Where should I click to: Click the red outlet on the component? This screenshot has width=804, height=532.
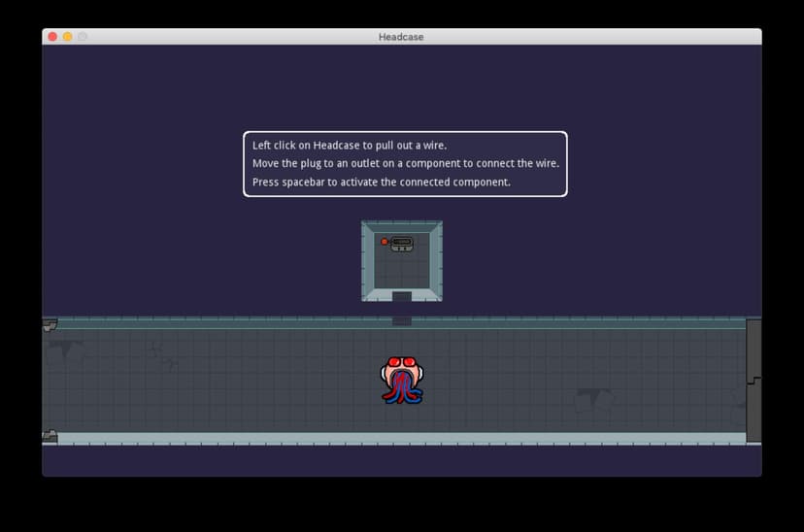coord(385,242)
